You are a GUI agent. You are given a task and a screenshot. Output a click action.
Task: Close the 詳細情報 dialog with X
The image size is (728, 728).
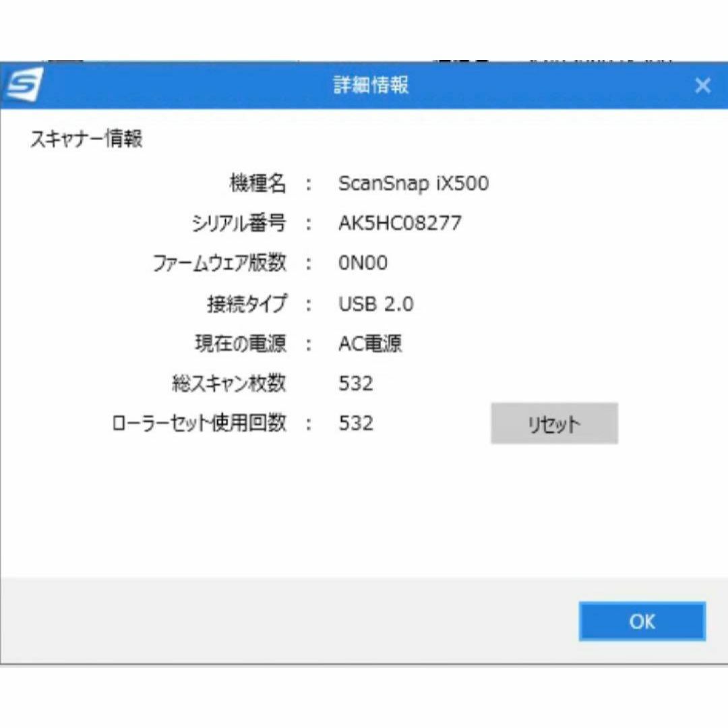tap(702, 86)
